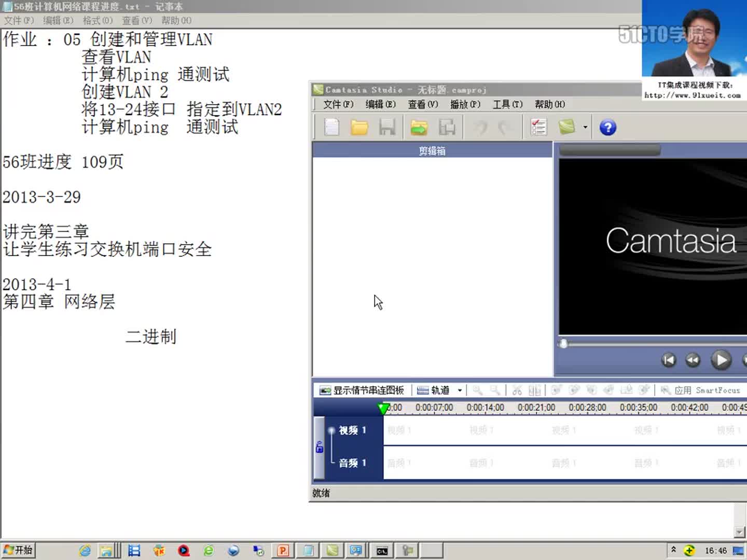
Task: Switch to PowerPoint taskbar button
Action: pos(283,551)
